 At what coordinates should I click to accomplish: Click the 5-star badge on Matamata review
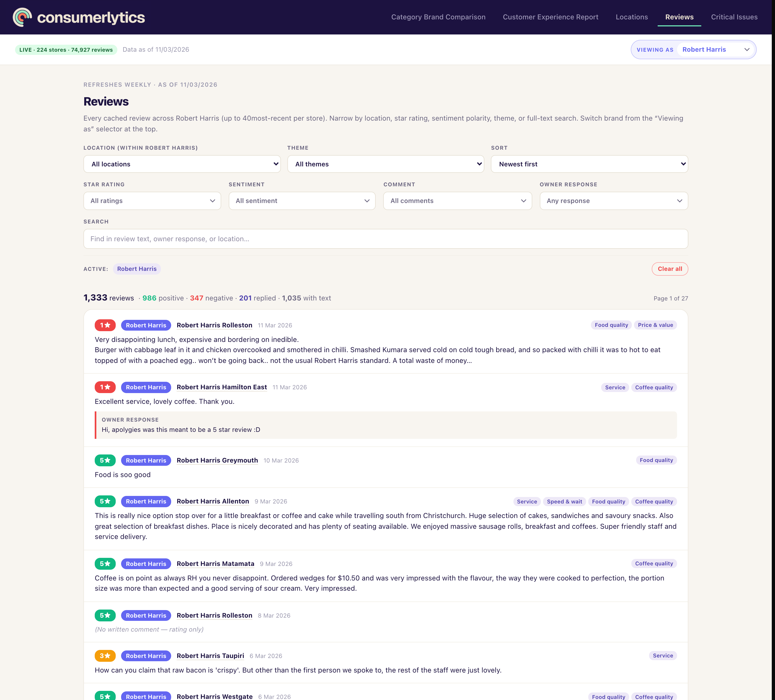pos(105,564)
